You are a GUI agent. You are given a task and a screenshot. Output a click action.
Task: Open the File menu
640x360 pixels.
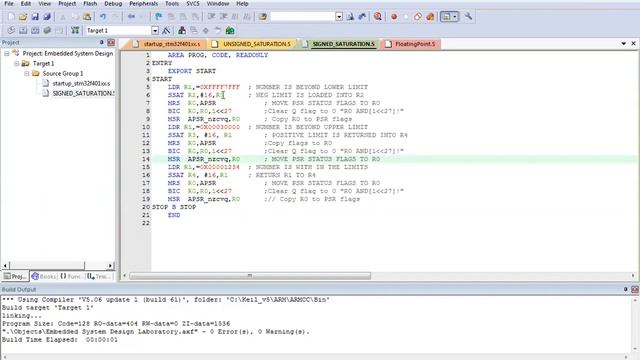click(9, 4)
